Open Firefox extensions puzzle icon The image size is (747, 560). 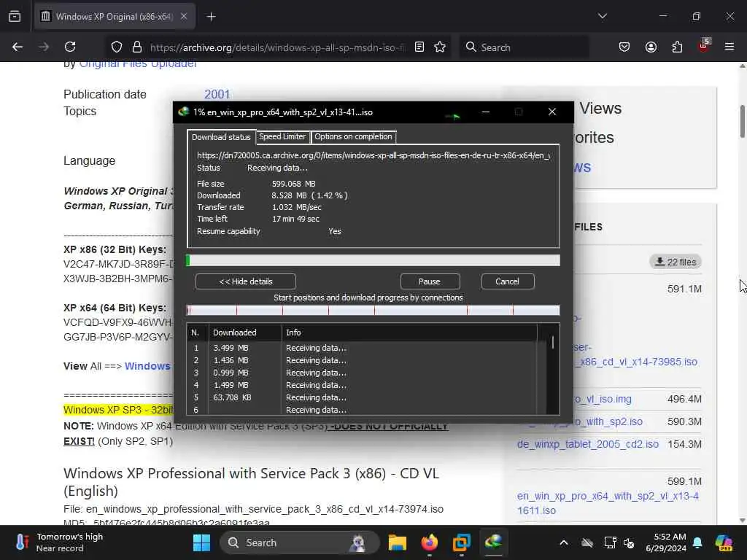[x=677, y=47]
